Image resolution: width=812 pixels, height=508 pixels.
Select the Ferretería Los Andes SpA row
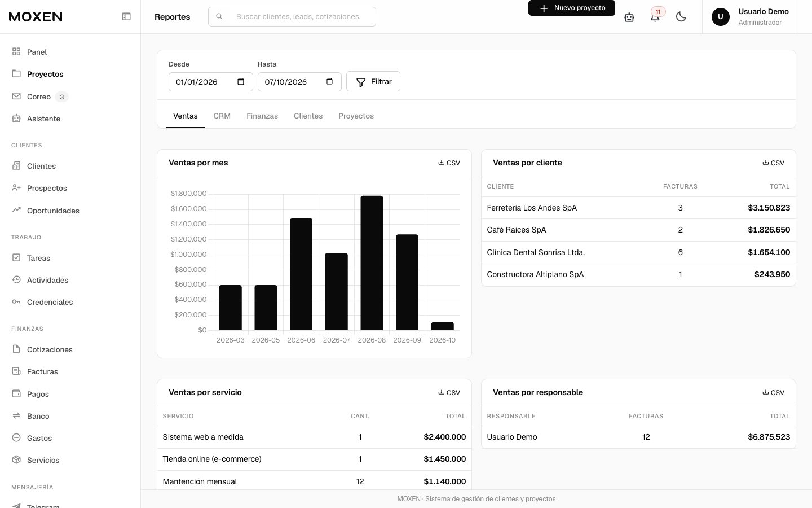[x=638, y=208]
